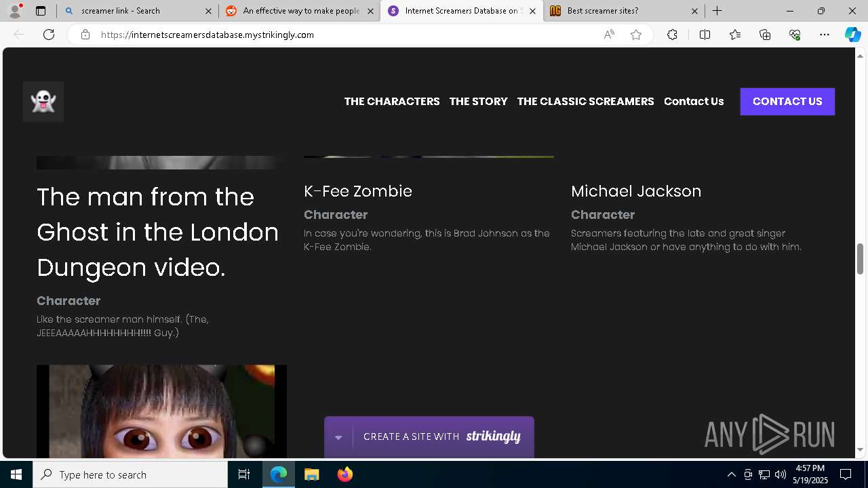
Task: Open Microsoft Edge from taskbar
Action: (x=279, y=474)
